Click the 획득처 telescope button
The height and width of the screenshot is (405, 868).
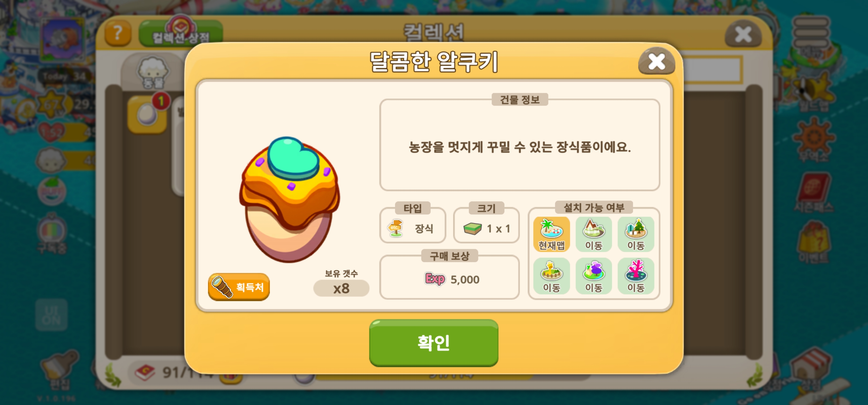(x=239, y=287)
